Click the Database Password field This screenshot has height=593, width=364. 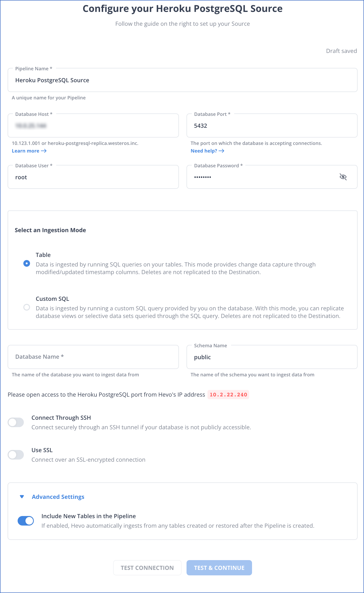pyautogui.click(x=272, y=177)
